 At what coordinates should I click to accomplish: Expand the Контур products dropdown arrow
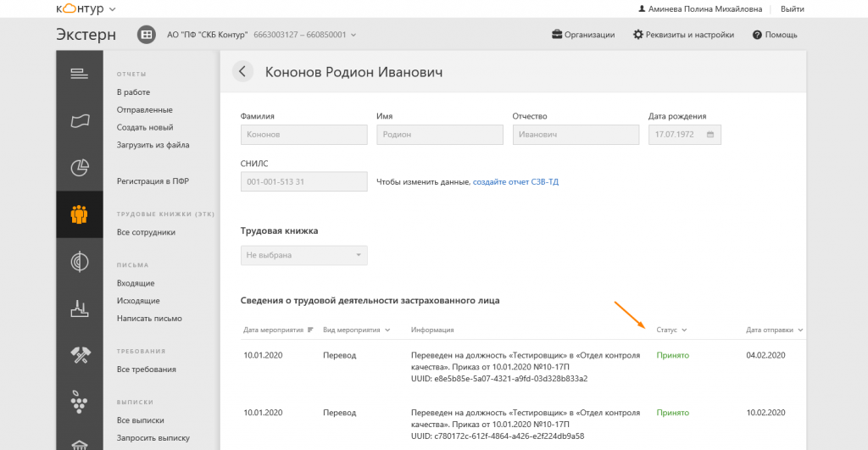(x=113, y=9)
